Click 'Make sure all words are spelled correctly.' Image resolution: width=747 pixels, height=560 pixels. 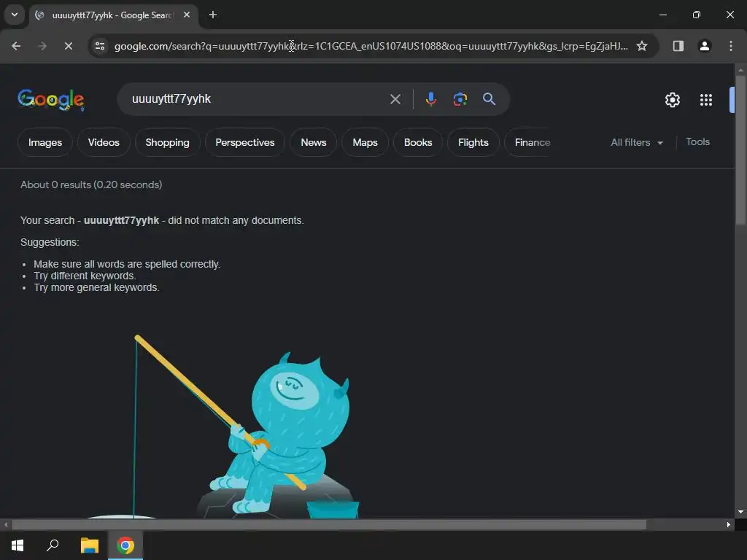[x=127, y=264]
